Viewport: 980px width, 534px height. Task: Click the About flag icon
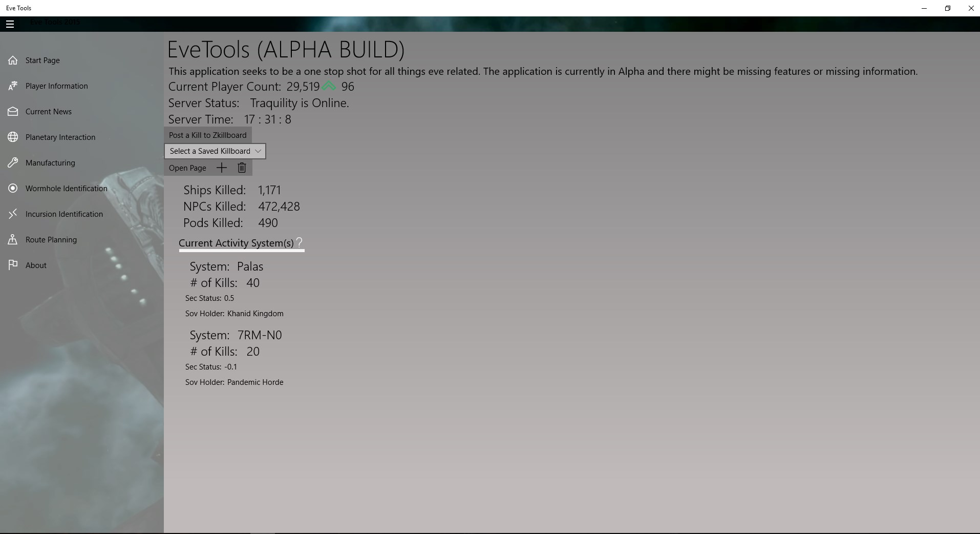[x=13, y=265]
